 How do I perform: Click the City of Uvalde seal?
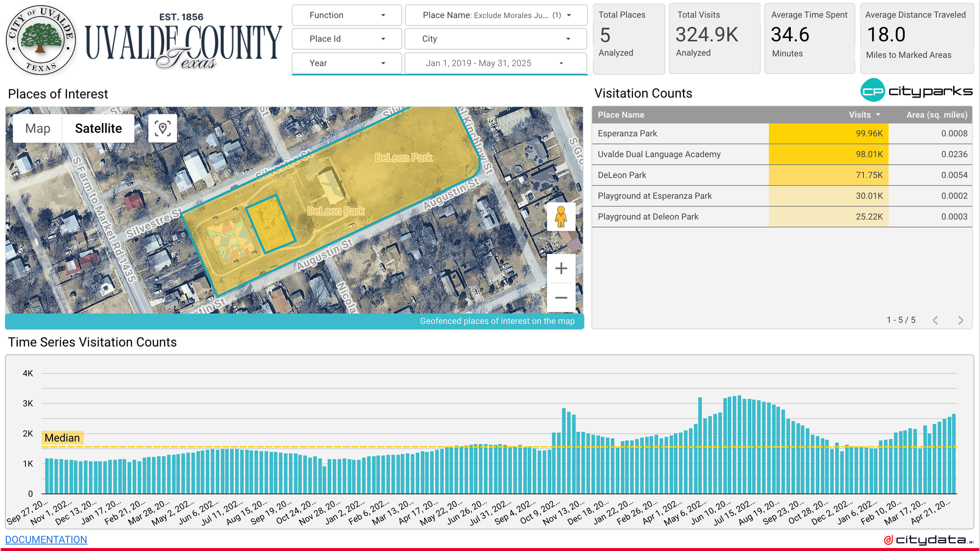pos(41,41)
